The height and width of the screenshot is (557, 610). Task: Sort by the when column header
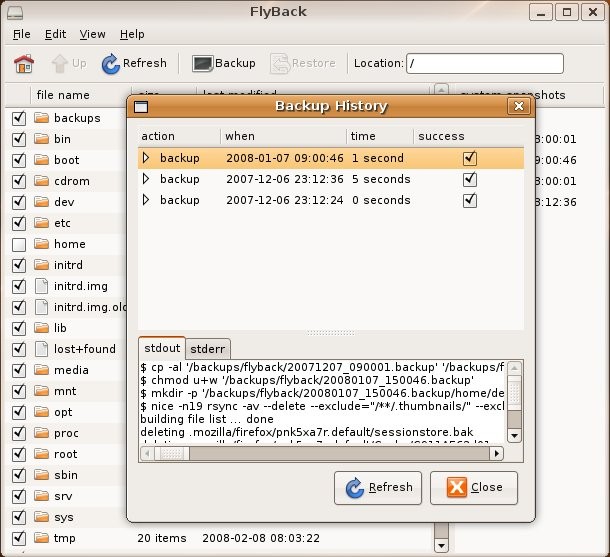click(x=283, y=136)
